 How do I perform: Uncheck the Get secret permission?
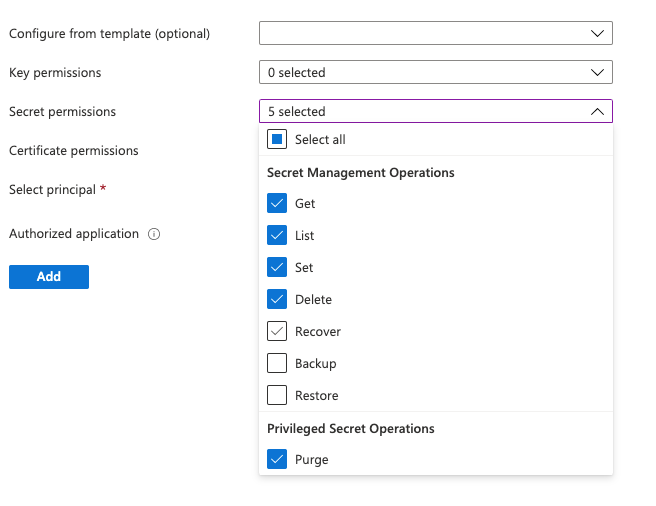click(x=277, y=204)
